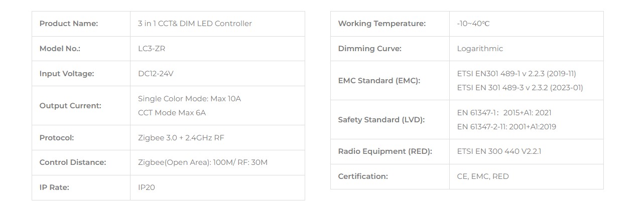Select the Working Temperature label
The image size is (644, 212).
tap(381, 24)
